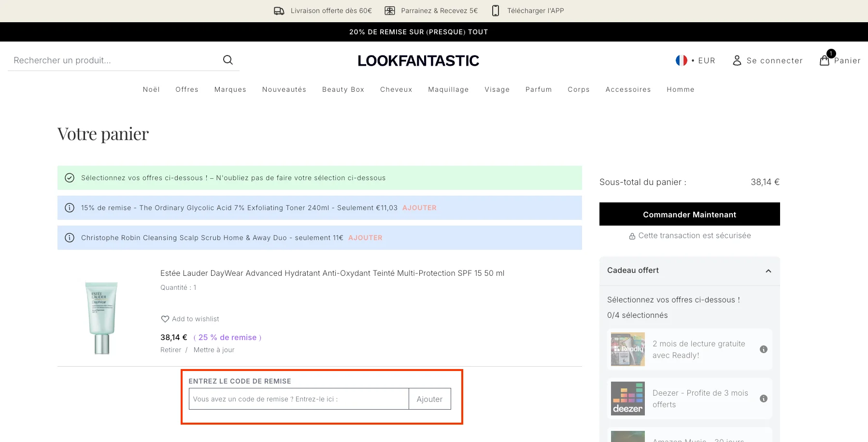Click the delivery truck icon for free shipping
868x442 pixels.
[x=279, y=10]
